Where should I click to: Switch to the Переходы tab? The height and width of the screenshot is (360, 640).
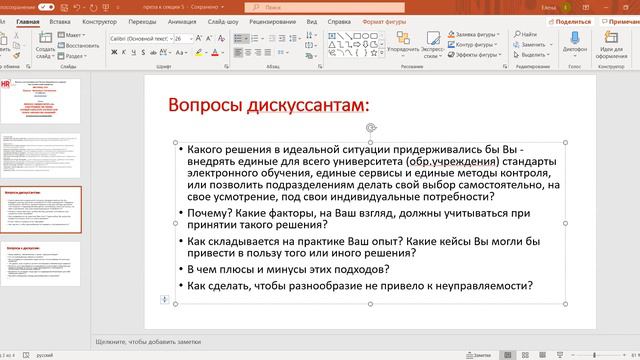click(x=142, y=22)
